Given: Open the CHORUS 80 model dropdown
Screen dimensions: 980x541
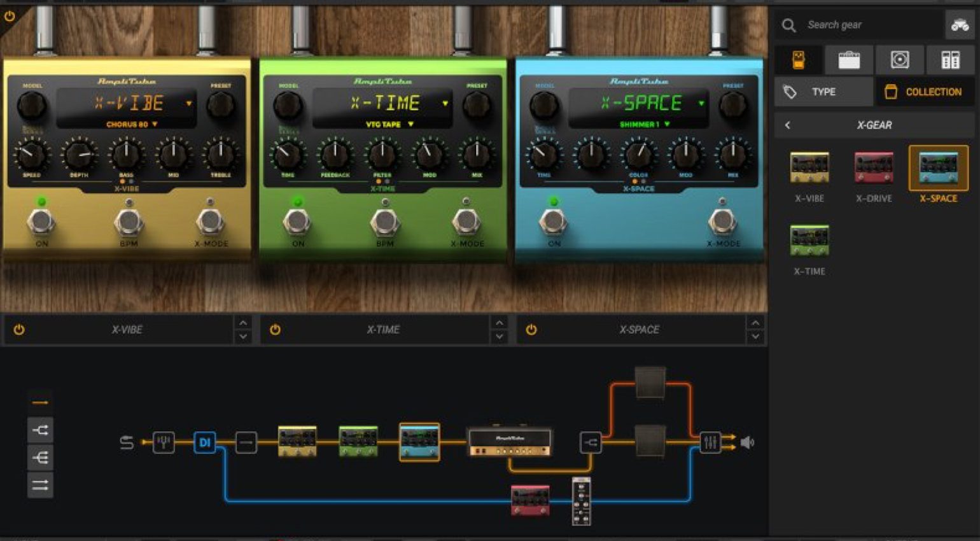Looking at the screenshot, I should pyautogui.click(x=132, y=124).
